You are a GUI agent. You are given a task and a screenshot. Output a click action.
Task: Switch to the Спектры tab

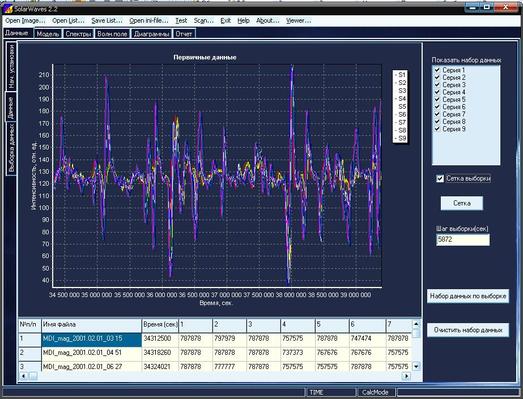[78, 34]
